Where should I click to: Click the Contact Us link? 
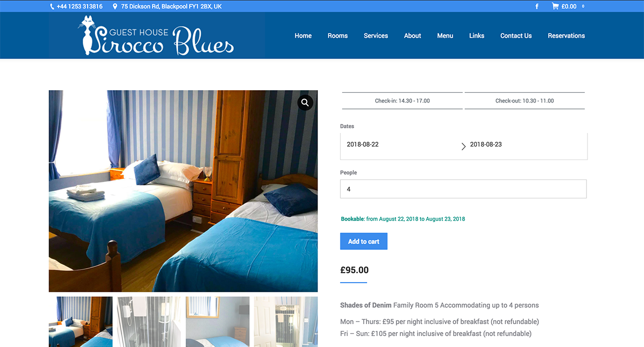click(x=516, y=36)
